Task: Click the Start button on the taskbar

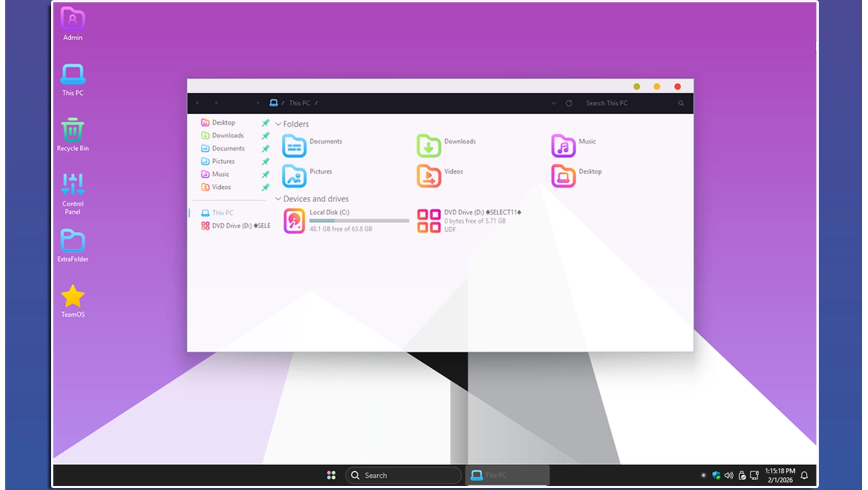Action: pos(332,475)
